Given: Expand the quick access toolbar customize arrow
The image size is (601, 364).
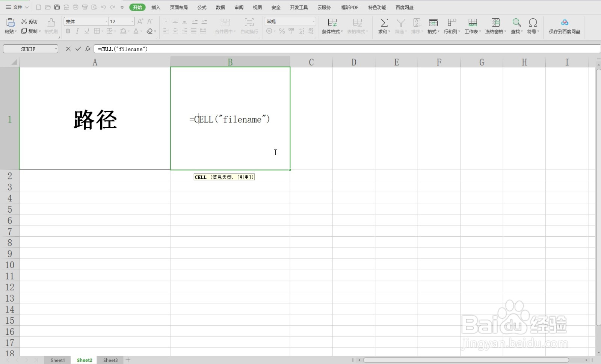Looking at the screenshot, I should click(122, 7).
